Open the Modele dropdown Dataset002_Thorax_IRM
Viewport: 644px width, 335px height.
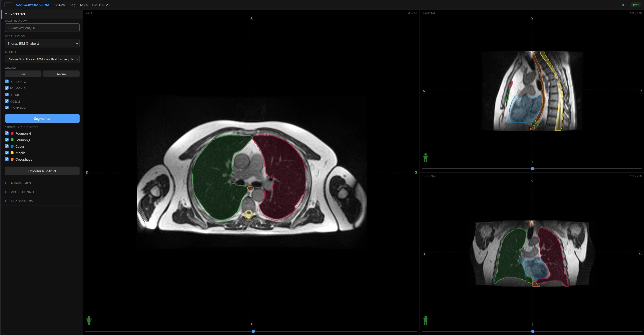(42, 59)
